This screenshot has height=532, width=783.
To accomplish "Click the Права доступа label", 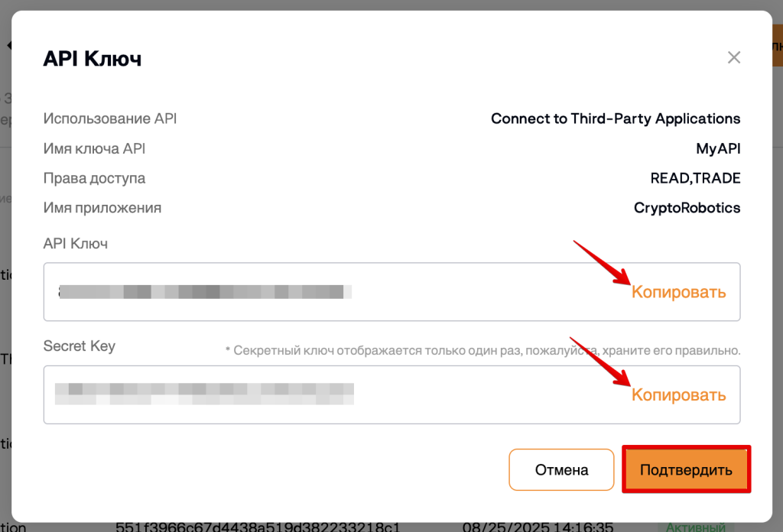I will coord(94,178).
